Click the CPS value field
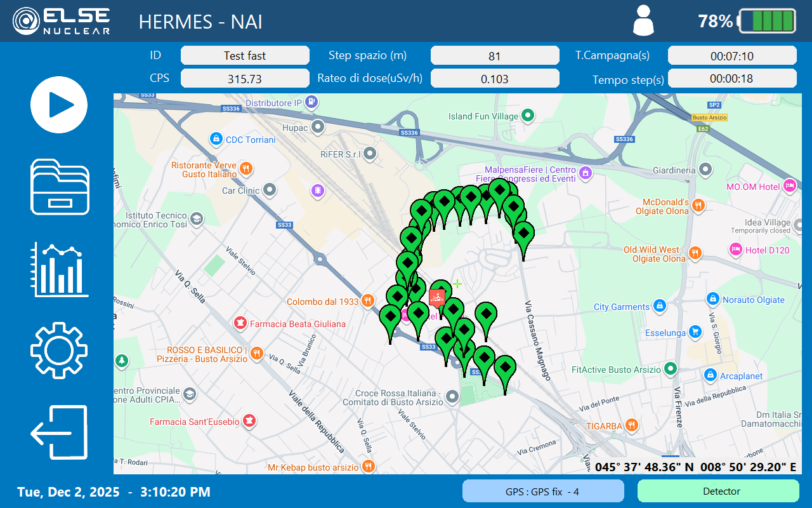812x508 pixels. pyautogui.click(x=245, y=79)
